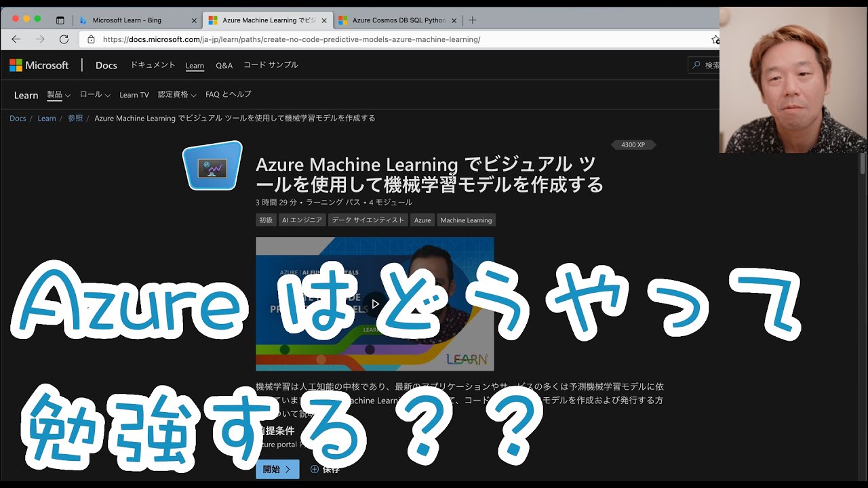The height and width of the screenshot is (488, 868).
Task: Click the Azure tag
Action: (422, 220)
